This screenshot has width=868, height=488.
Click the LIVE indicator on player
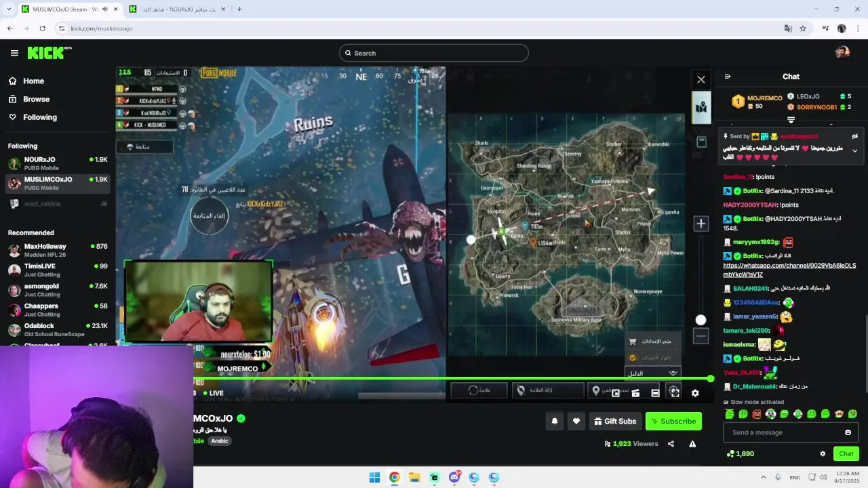212,393
